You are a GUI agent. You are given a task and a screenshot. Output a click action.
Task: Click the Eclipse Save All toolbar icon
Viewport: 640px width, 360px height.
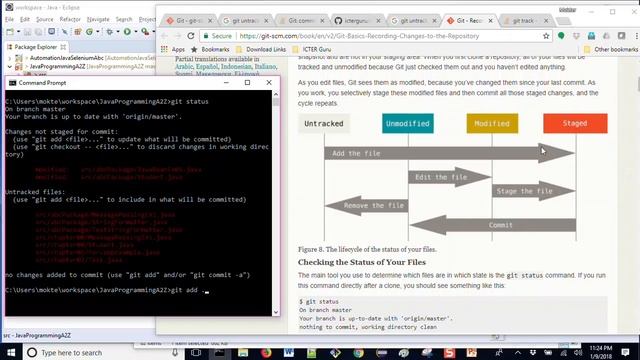tap(38, 31)
